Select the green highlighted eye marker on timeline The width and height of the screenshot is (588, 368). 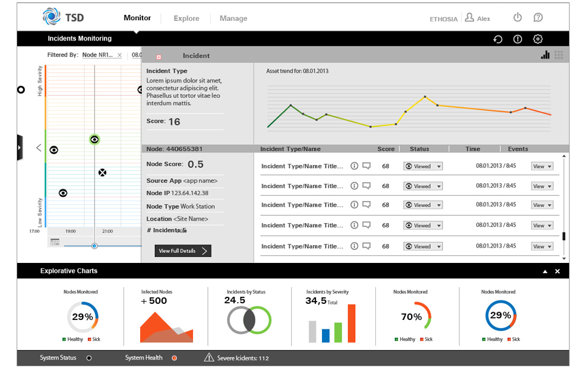94,139
